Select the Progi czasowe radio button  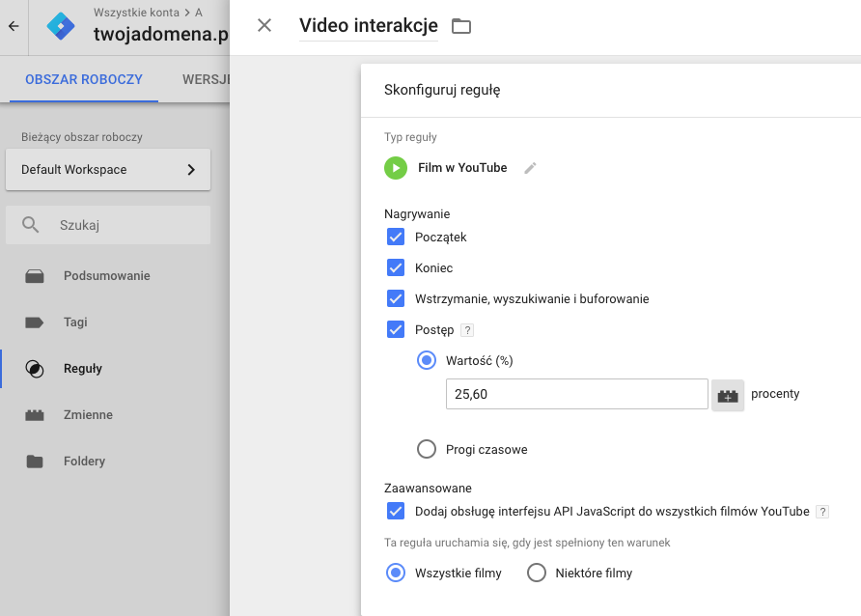(427, 449)
